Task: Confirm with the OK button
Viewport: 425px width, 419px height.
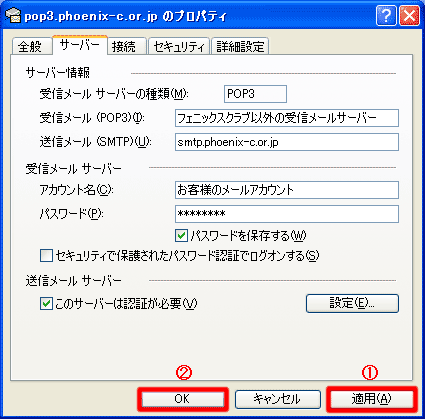Action: [182, 399]
